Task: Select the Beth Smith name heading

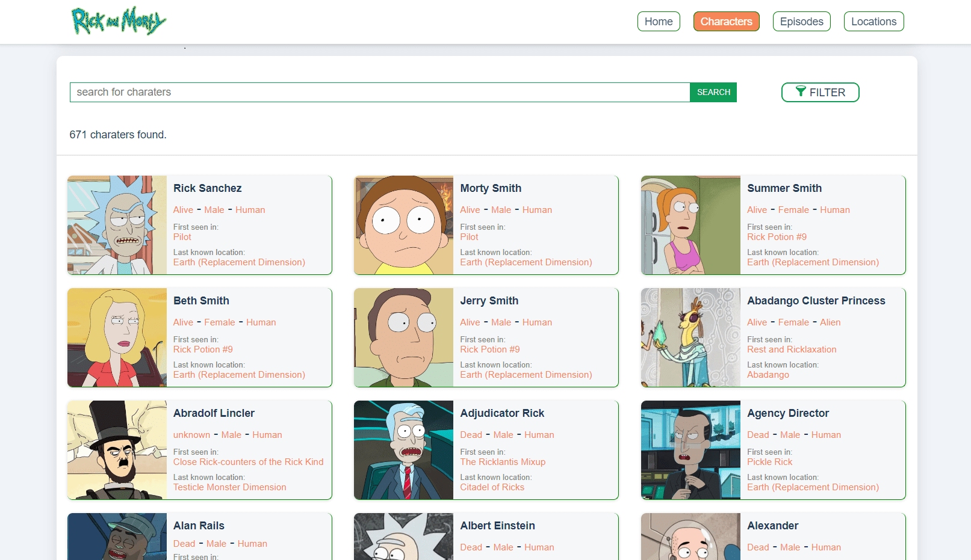Action: coord(201,301)
